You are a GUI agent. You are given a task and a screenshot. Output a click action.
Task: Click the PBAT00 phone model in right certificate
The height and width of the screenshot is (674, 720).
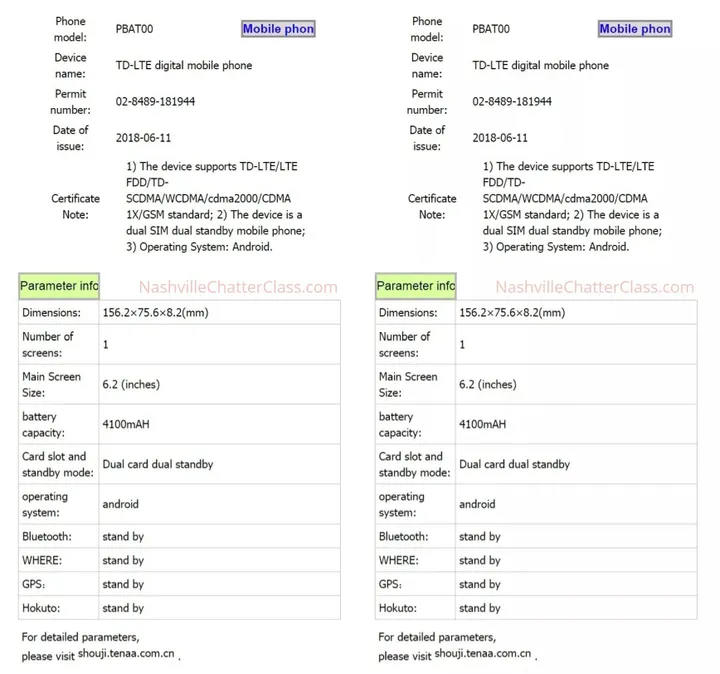(x=491, y=30)
